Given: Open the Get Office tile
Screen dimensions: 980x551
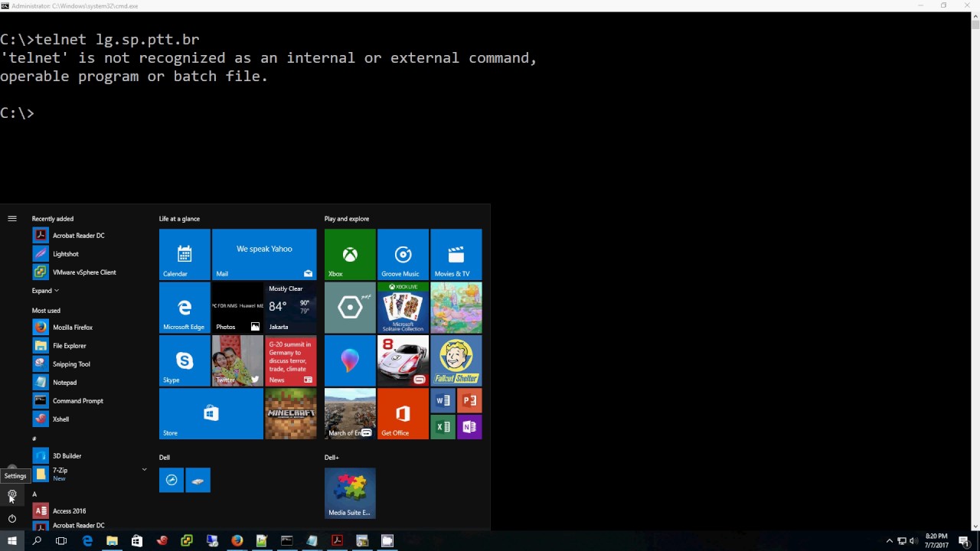Looking at the screenshot, I should click(x=403, y=413).
